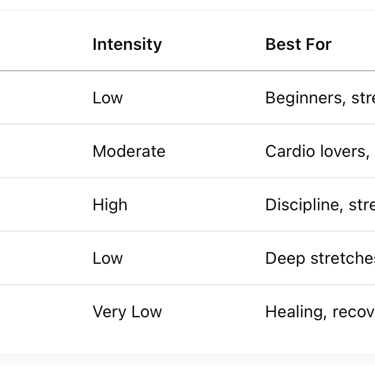Image resolution: width=375 pixels, height=366 pixels.
Task: Click the word Cardio in second row
Action: click(x=290, y=151)
